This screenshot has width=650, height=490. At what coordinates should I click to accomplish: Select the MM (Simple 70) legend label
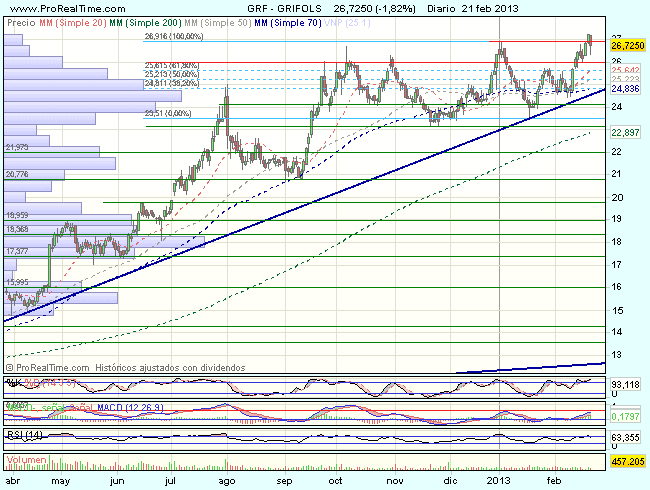point(283,21)
